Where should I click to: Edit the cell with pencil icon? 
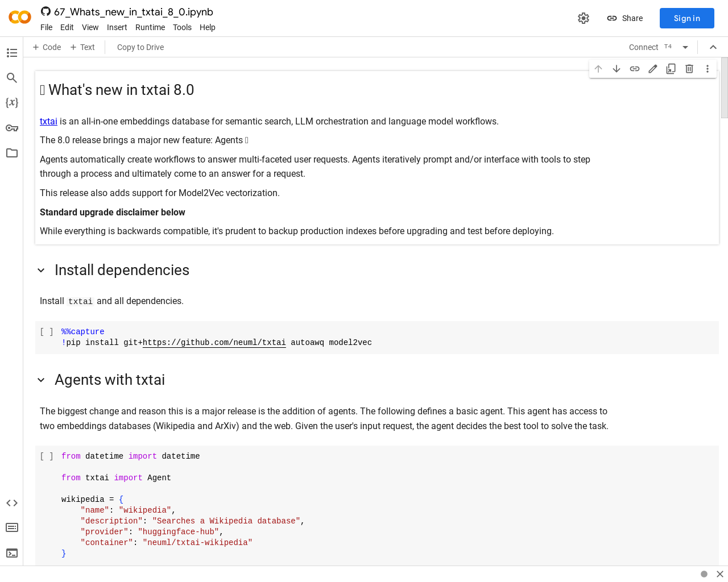(x=653, y=69)
